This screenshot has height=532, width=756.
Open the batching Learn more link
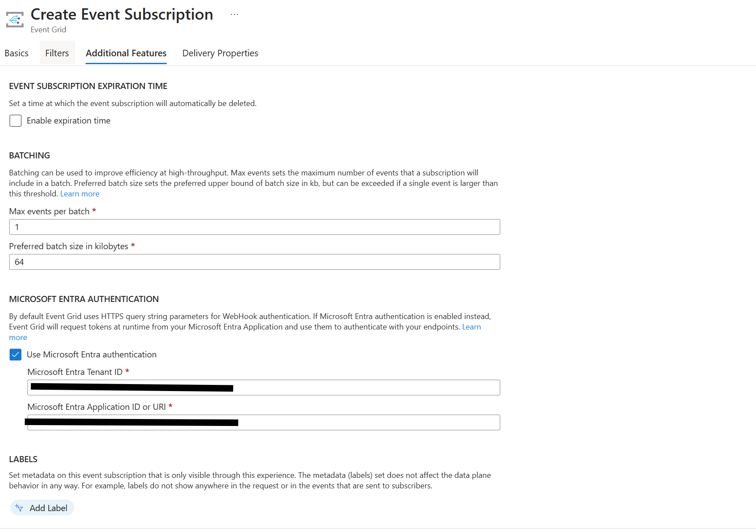tap(80, 194)
